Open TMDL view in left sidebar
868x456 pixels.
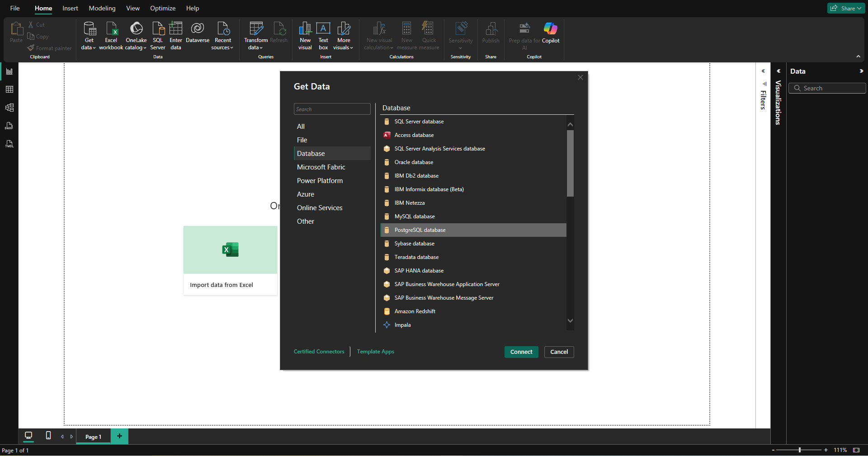pos(9,144)
